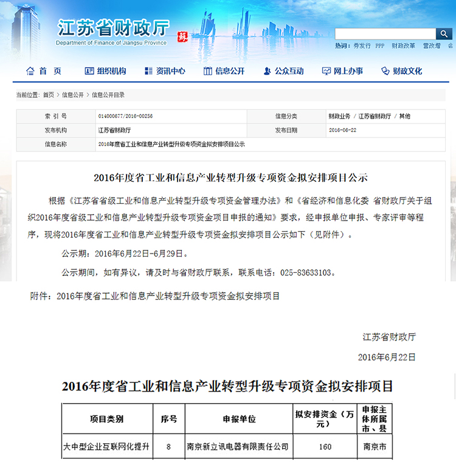Click the 网上办事 monitor icon
The width and height of the screenshot is (456, 476).
[x=326, y=71]
